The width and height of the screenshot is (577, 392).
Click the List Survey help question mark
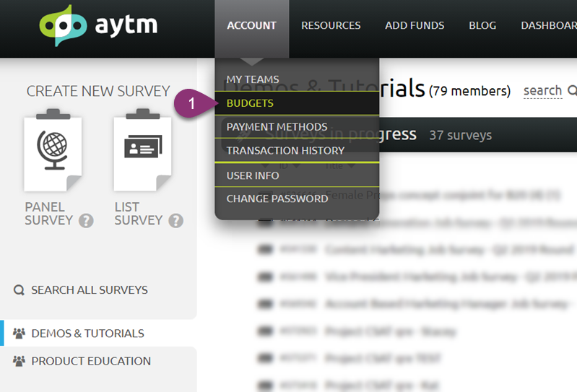click(x=176, y=221)
